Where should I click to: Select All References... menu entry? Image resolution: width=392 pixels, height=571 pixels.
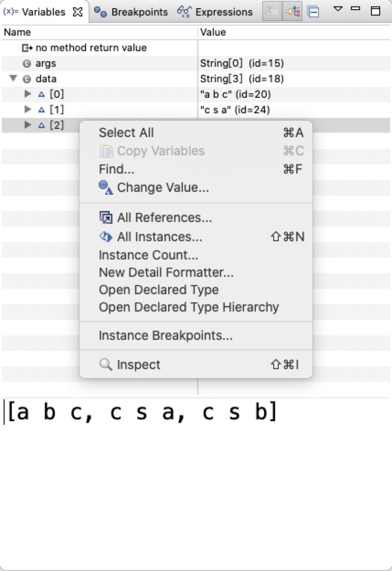pyautogui.click(x=164, y=218)
